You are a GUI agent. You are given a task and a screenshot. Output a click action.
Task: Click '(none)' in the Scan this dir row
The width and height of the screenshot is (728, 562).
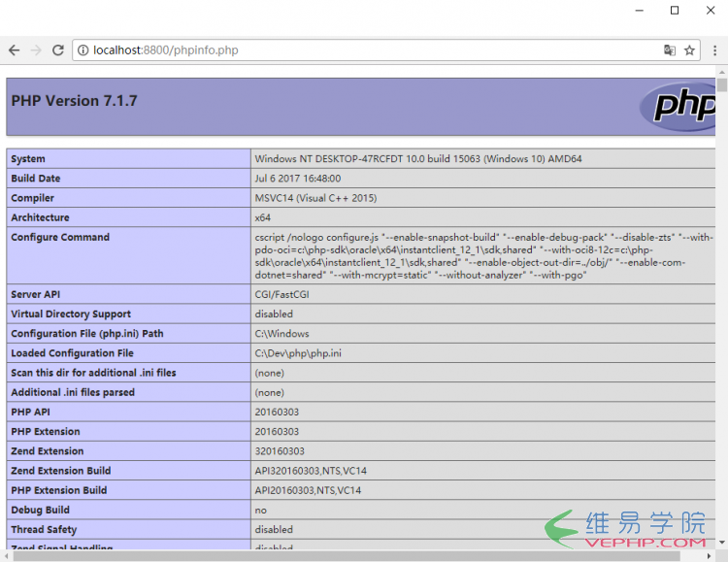269,373
